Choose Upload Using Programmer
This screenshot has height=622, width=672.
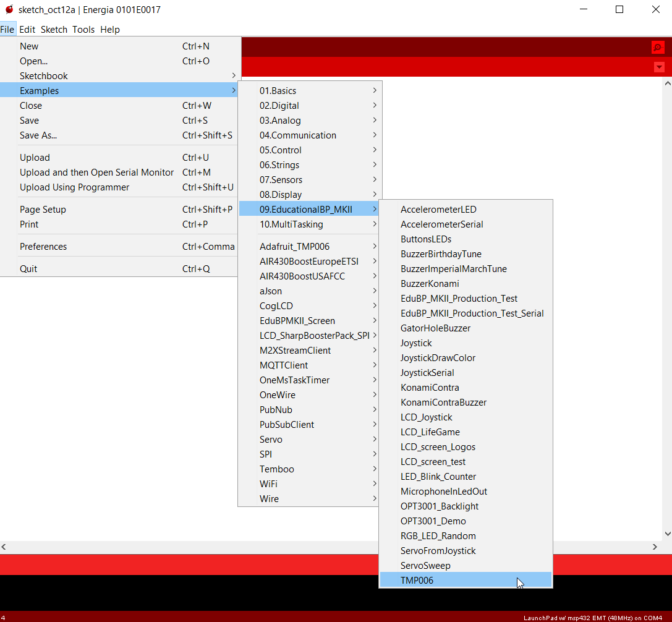tap(119, 187)
